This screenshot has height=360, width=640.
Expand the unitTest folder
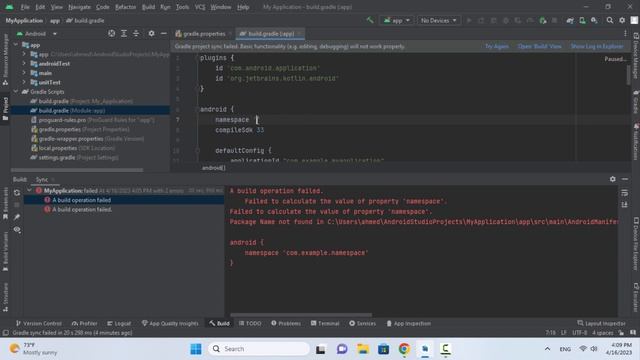pos(24,82)
